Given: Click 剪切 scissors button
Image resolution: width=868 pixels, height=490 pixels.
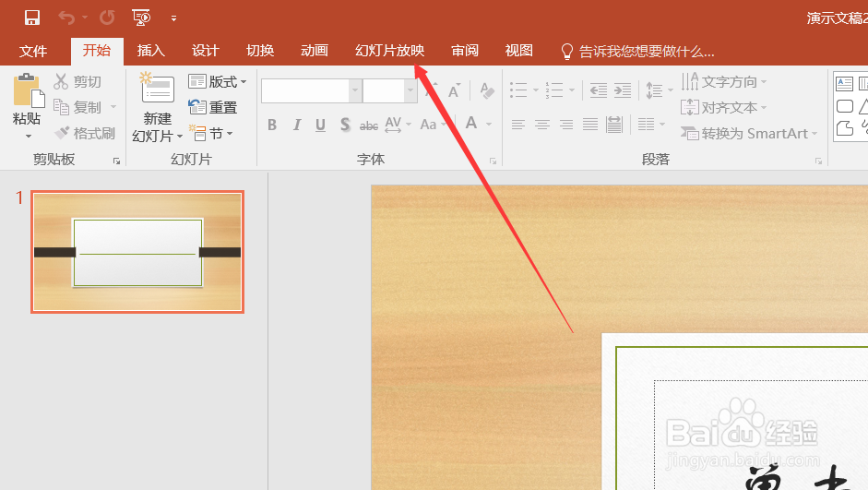Looking at the screenshot, I should point(77,82).
